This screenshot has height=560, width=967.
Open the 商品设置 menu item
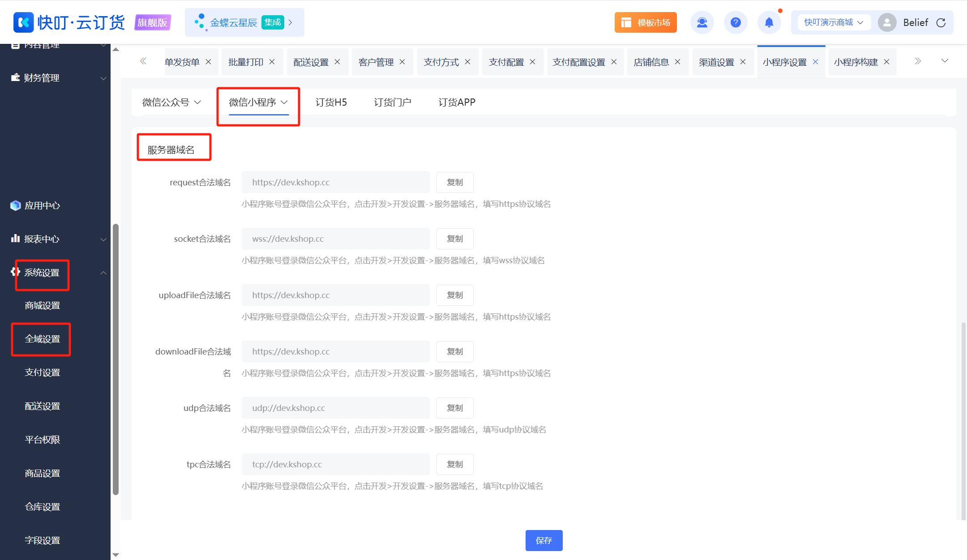(43, 473)
